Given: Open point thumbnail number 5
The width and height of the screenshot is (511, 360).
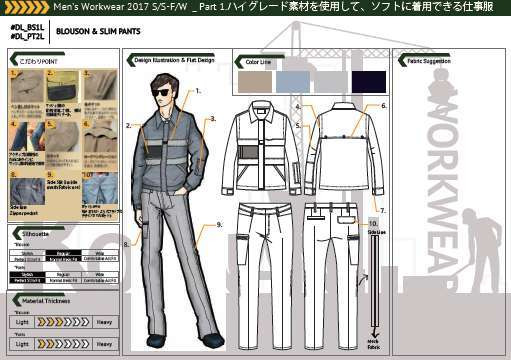Looking at the screenshot, I should coord(63,137).
